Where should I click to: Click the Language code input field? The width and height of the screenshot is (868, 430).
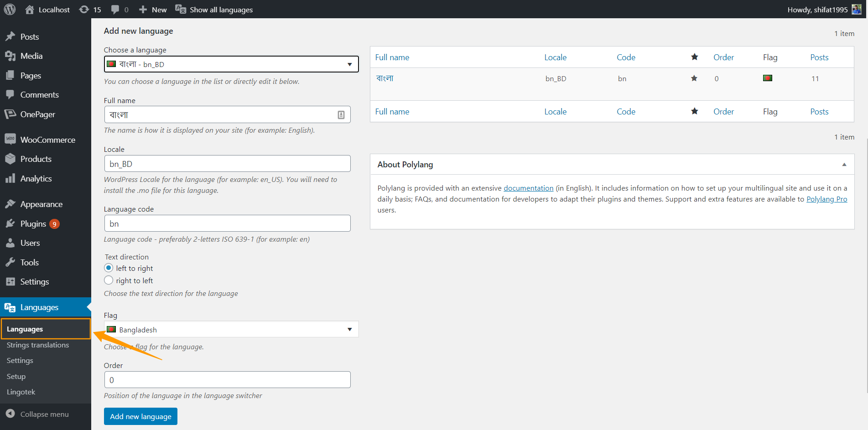[x=227, y=223]
